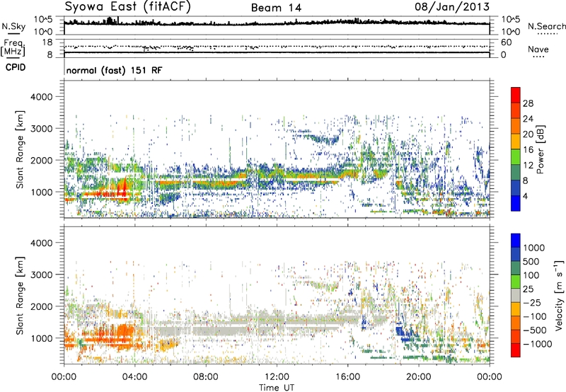Click the "08:00" time tick label
Image resolution: width=566 pixels, height=392 pixels.
pyautogui.click(x=206, y=377)
